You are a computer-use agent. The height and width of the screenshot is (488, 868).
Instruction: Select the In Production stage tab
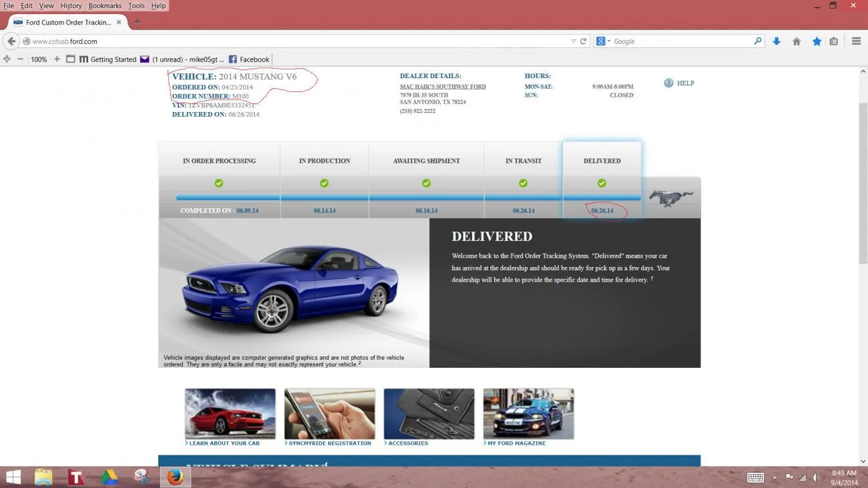(324, 161)
